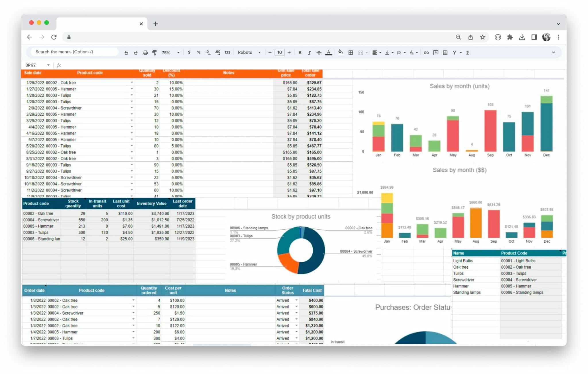
Task: Open the Arrived order status dropdown
Action: coord(296,300)
